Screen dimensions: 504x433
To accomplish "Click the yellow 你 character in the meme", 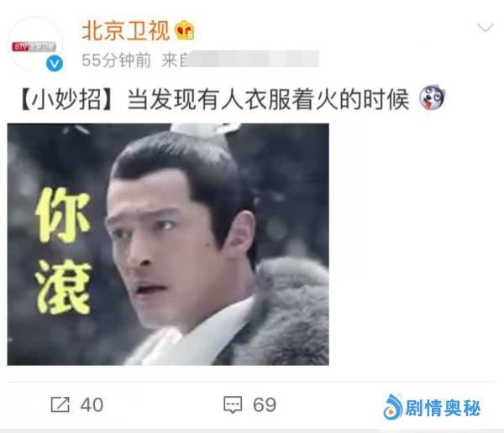I will (x=63, y=215).
